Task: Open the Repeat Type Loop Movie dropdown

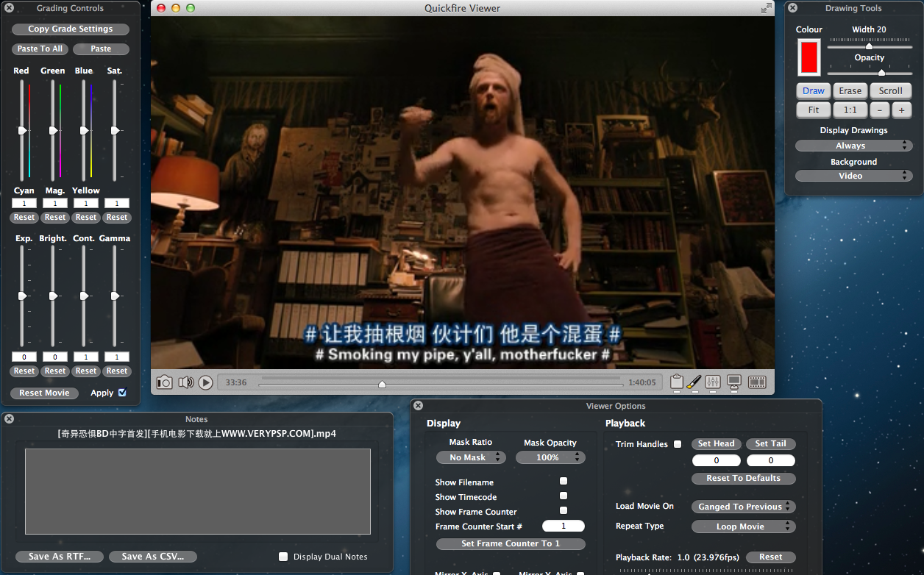Action: point(744,526)
